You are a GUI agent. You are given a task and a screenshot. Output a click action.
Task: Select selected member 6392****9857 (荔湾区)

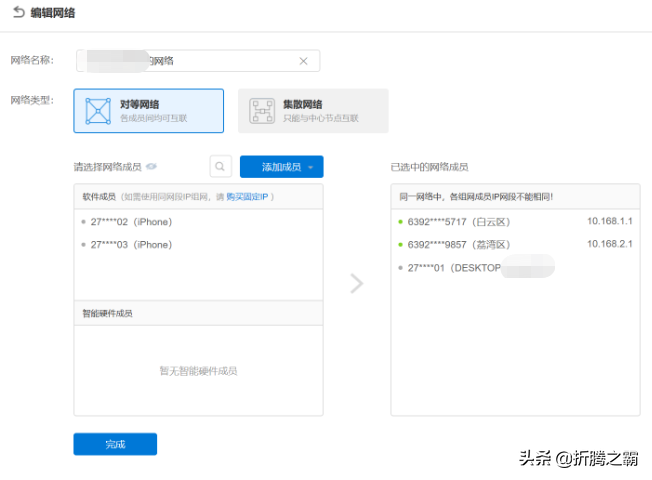(x=515, y=245)
